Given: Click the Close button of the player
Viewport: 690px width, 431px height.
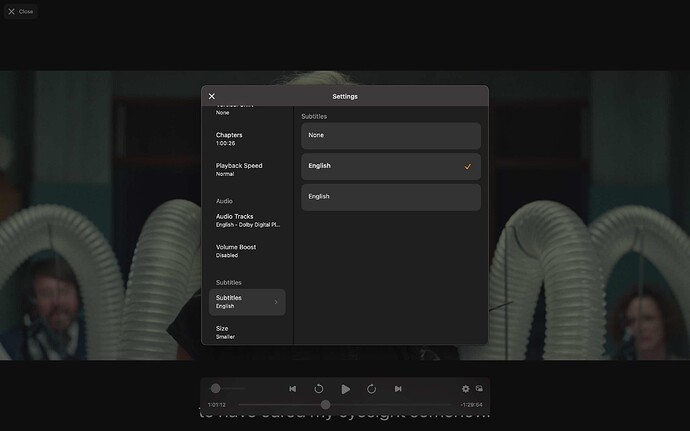Looking at the screenshot, I should point(20,11).
